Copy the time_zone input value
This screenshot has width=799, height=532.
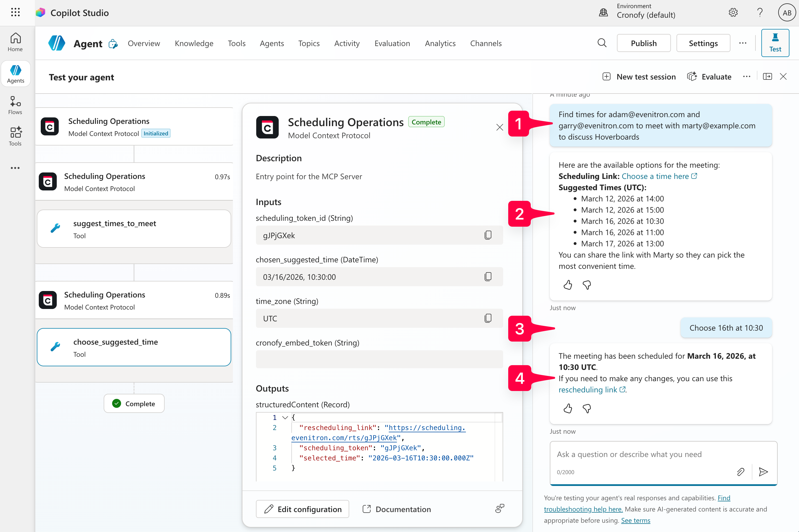coord(487,318)
